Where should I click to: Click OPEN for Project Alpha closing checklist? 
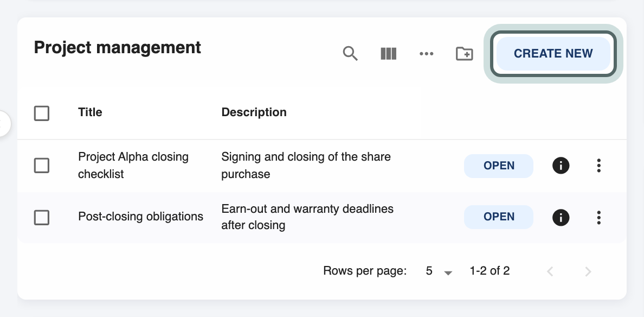pos(499,166)
